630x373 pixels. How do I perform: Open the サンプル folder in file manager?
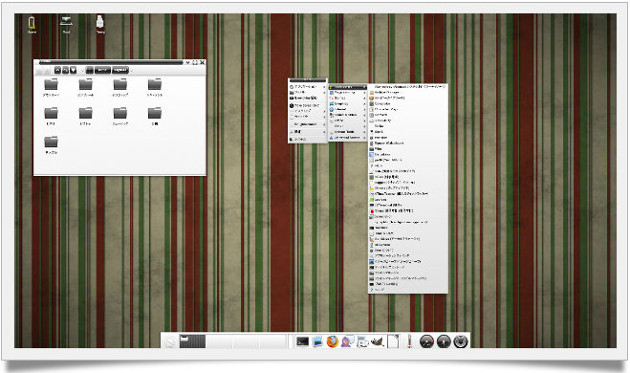[x=51, y=146]
